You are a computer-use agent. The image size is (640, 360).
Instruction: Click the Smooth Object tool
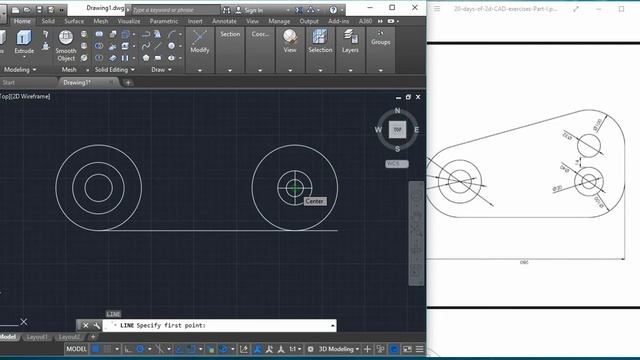point(66,45)
